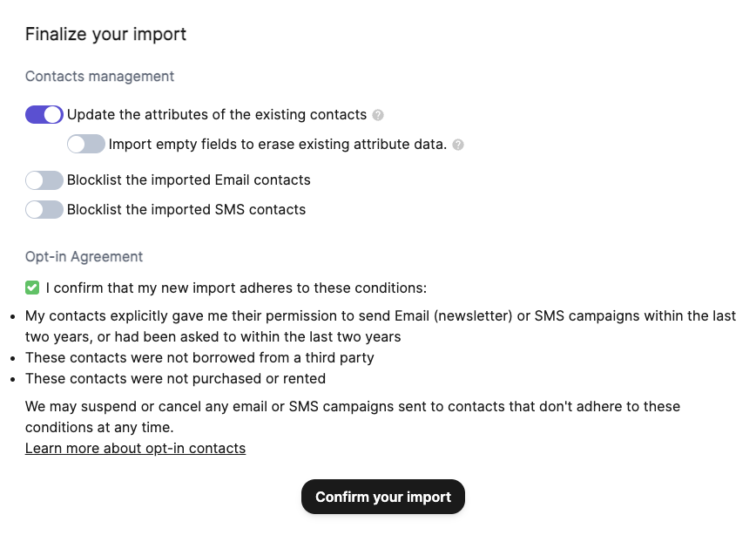
Task: Click 'Import empty fields to erase' label text
Action: 277,145
